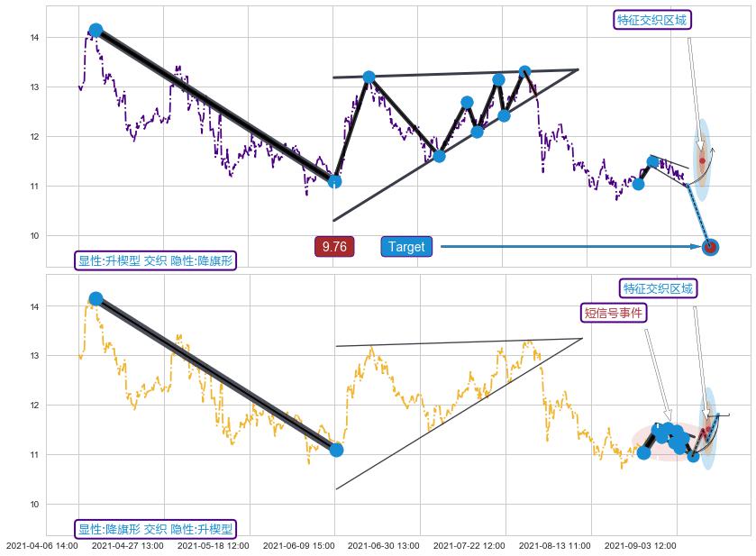The width and height of the screenshot is (756, 556).
Task: Select bottom chart peak marker near 14
Action: pos(96,299)
